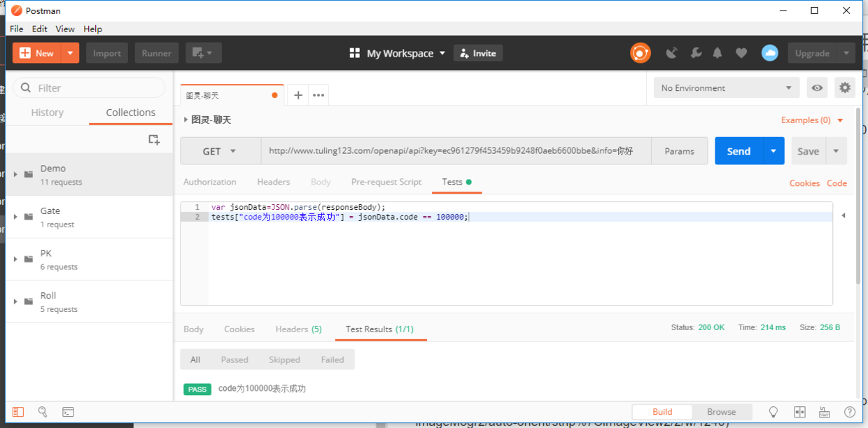Open the GET method dropdown
868x428 pixels.
click(220, 151)
